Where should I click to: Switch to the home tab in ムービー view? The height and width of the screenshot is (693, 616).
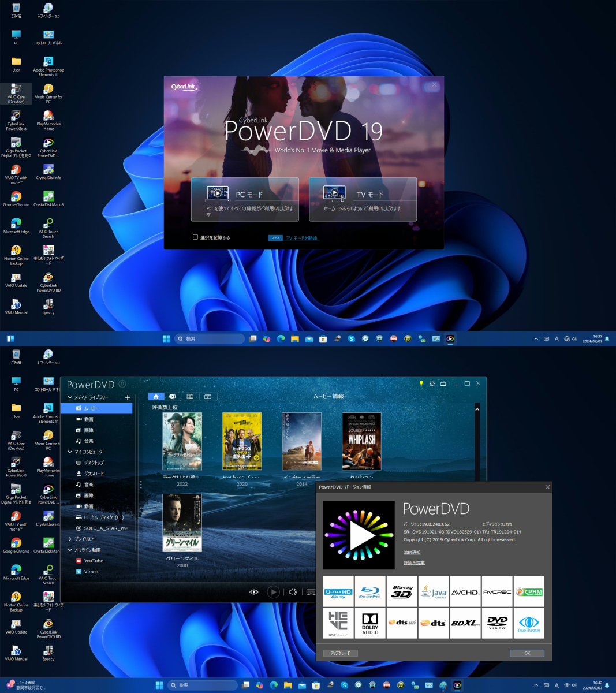click(156, 397)
